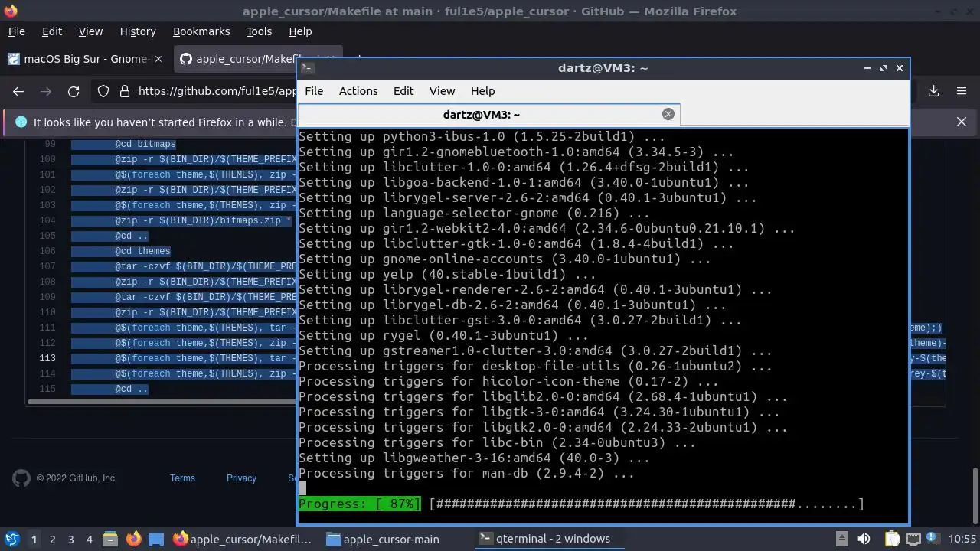Switch to virtual desktop 4

[x=90, y=539]
